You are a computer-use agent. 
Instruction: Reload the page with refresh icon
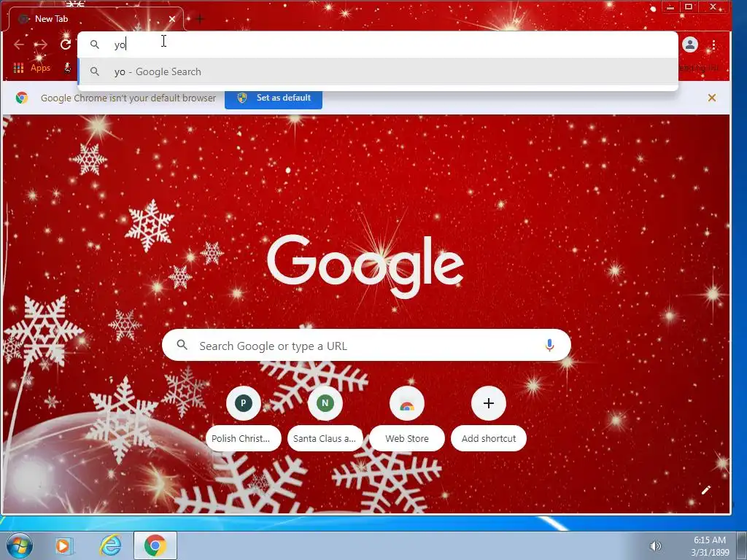(x=65, y=44)
